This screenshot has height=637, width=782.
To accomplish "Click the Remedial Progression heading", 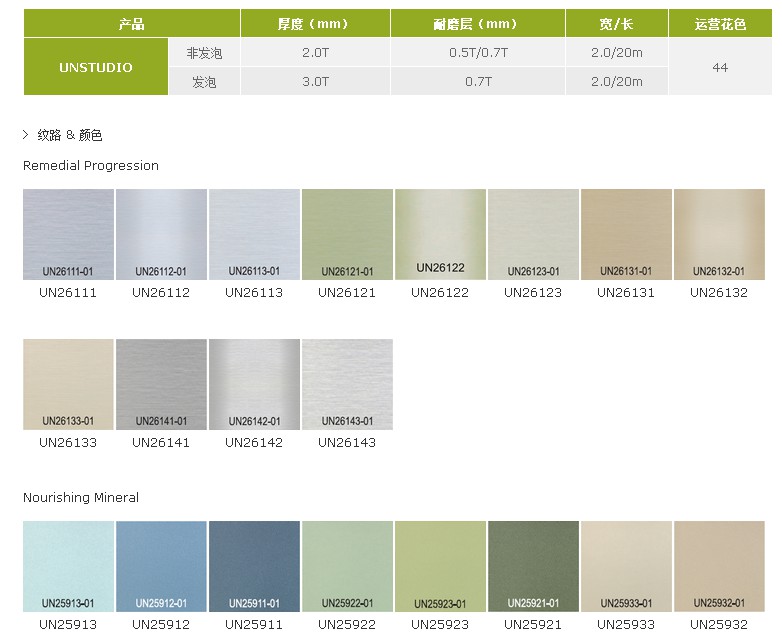I will (91, 166).
